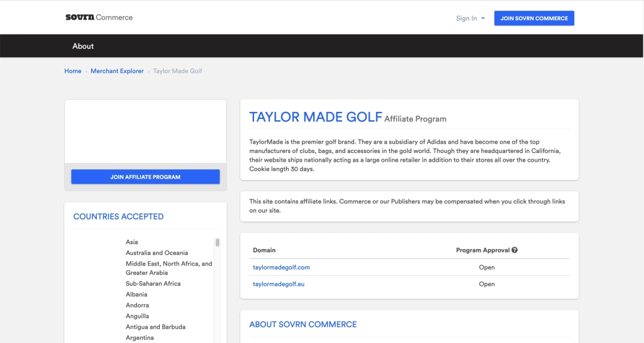The width and height of the screenshot is (644, 343).
Task: Click the Join Sovrn Commerce button
Action: [x=534, y=18]
